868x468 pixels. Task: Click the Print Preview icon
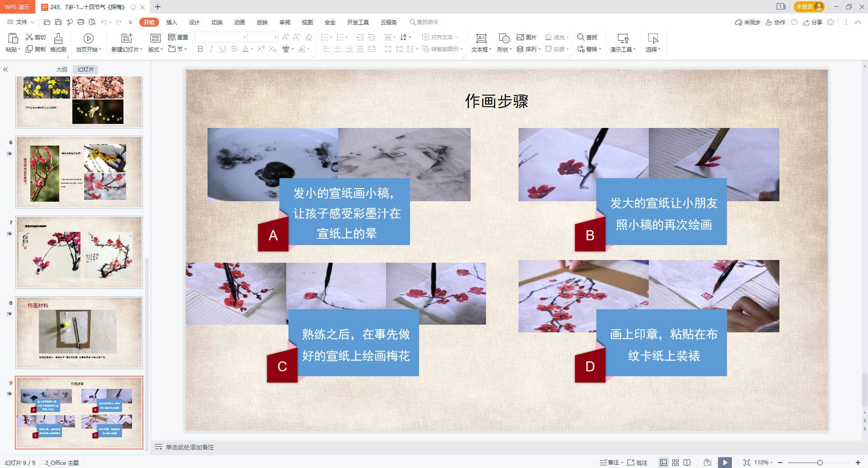(x=92, y=22)
